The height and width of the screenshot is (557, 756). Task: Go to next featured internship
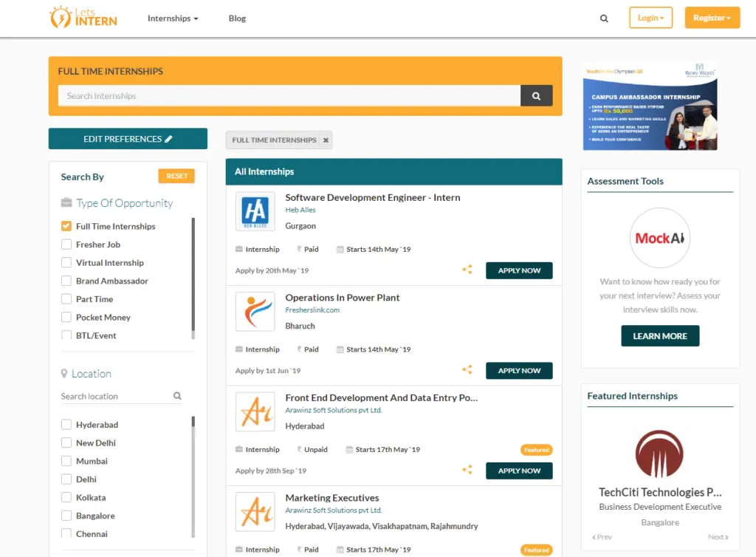point(718,537)
